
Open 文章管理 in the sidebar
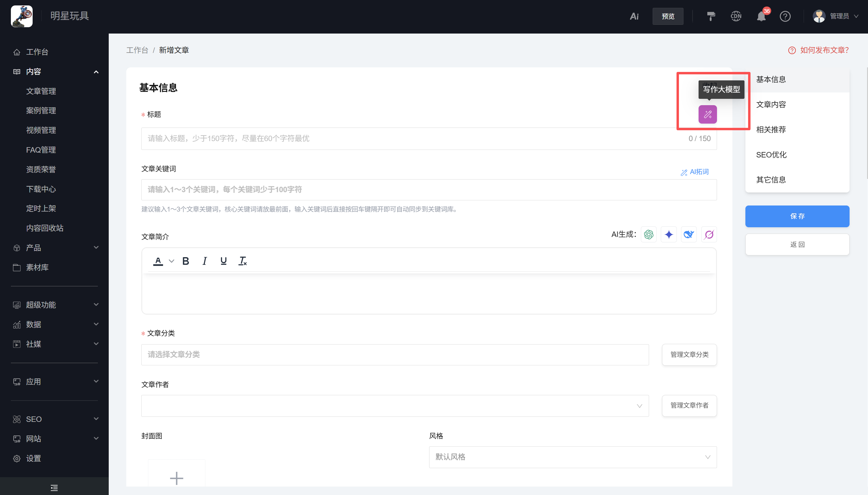(x=41, y=91)
